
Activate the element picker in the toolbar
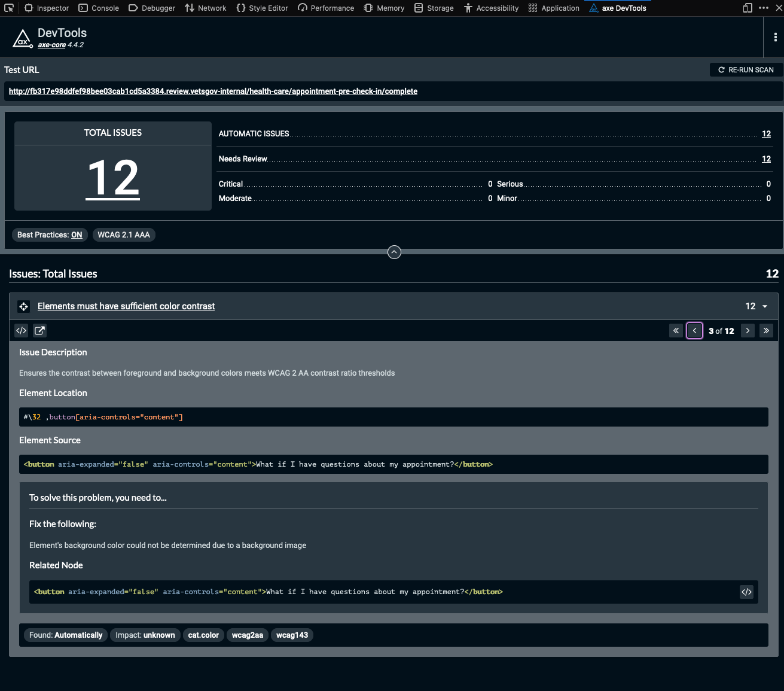coord(8,8)
